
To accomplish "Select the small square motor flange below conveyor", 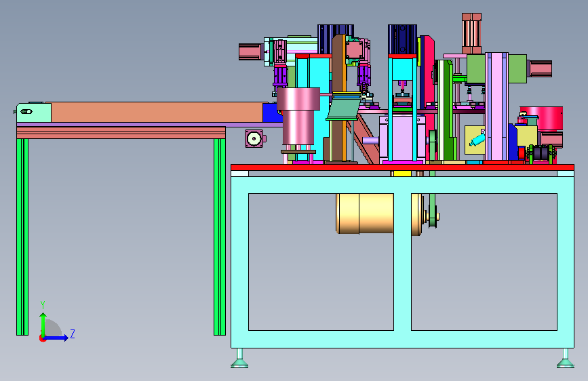I will click(254, 139).
